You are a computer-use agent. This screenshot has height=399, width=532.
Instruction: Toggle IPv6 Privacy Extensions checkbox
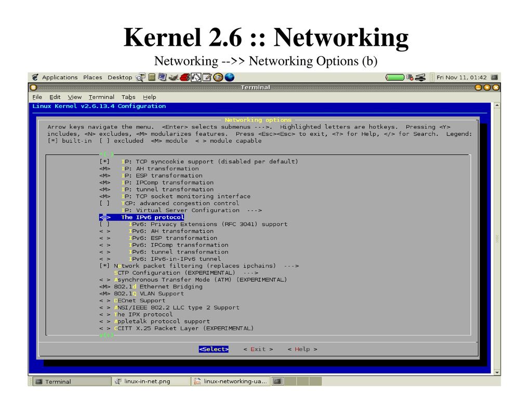(104, 224)
